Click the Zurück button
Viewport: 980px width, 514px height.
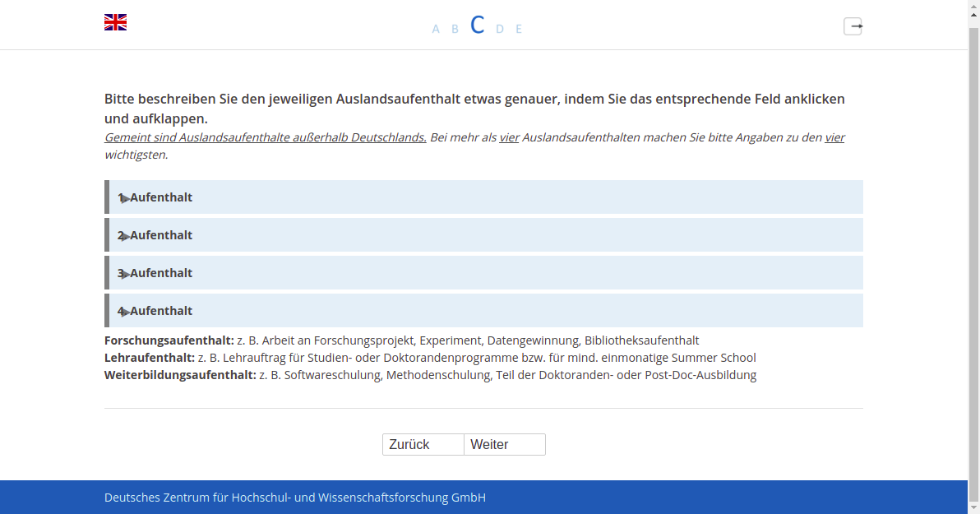click(x=423, y=445)
